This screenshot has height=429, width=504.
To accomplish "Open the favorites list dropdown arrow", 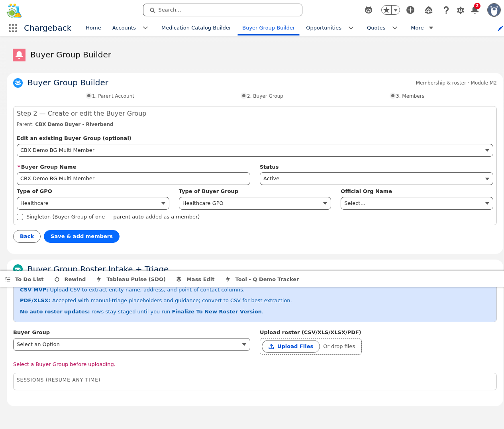I will click(396, 10).
